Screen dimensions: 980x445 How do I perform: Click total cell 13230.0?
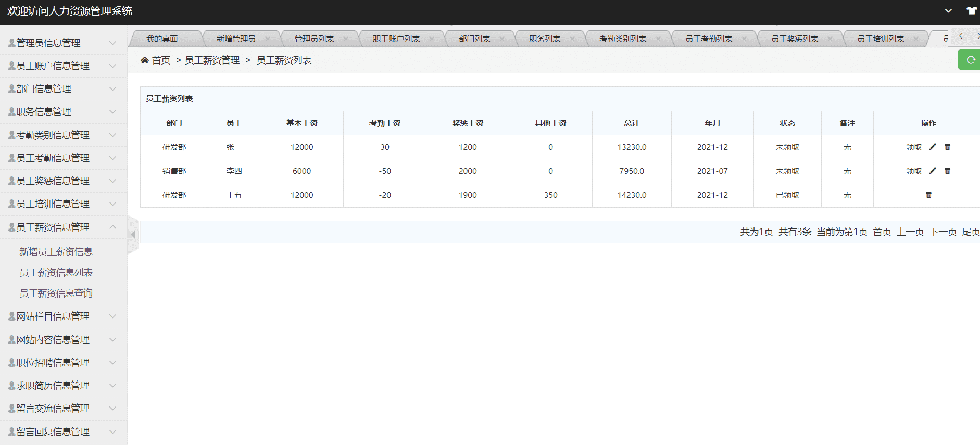632,147
